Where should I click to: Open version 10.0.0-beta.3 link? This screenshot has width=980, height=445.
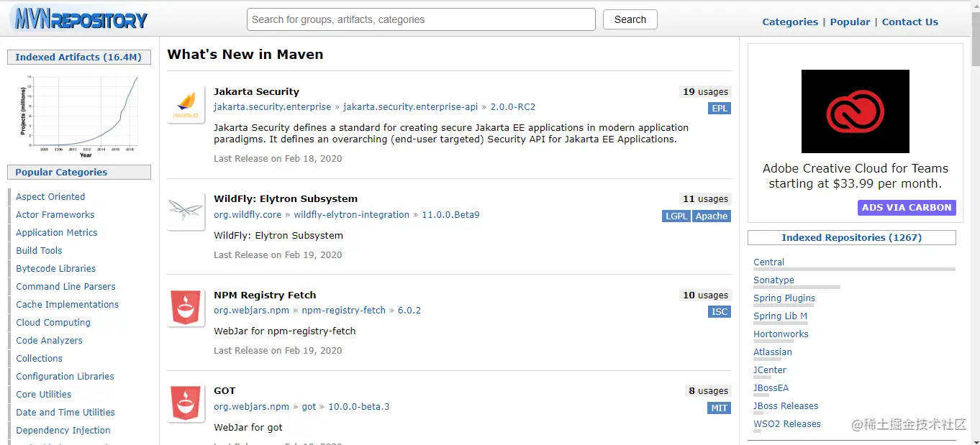tap(359, 406)
